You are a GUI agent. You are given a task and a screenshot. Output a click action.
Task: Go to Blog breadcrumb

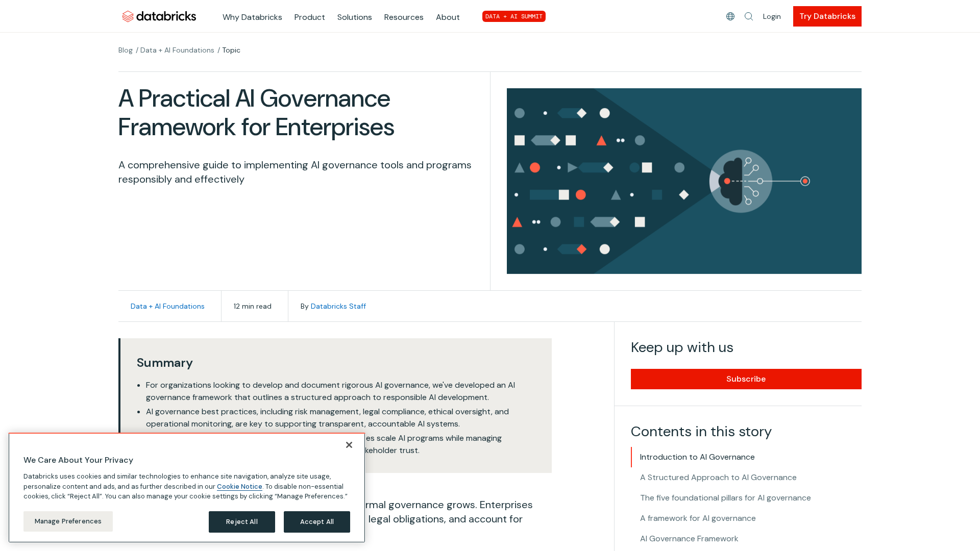pos(125,50)
